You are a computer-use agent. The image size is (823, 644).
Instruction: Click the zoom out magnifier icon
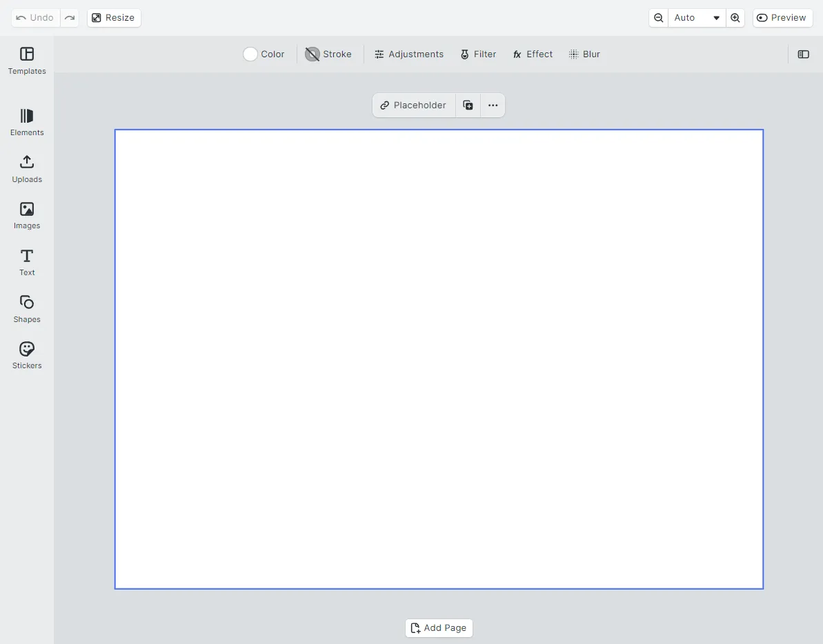(659, 18)
